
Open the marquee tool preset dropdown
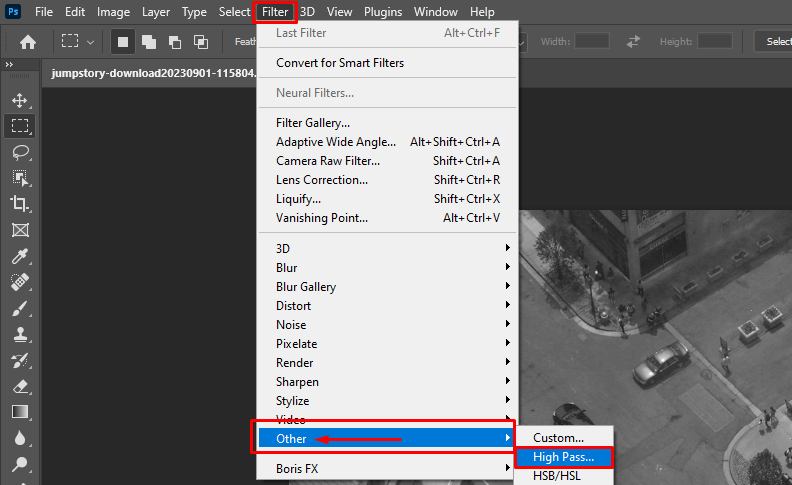click(x=90, y=42)
